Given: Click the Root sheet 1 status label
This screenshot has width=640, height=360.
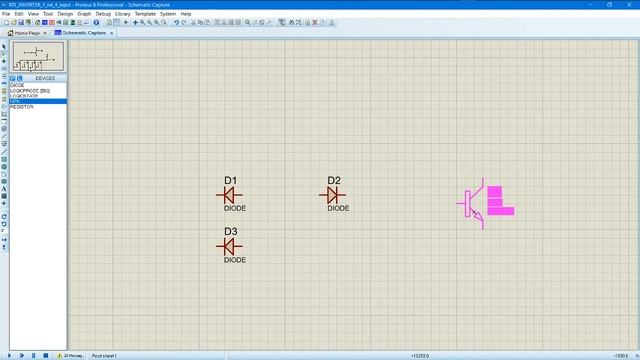Looking at the screenshot, I should point(104,356).
